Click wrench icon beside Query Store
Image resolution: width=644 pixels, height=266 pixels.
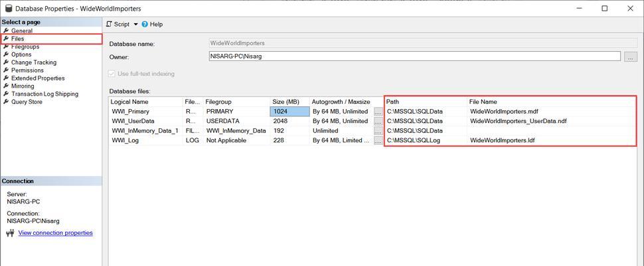(x=6, y=102)
